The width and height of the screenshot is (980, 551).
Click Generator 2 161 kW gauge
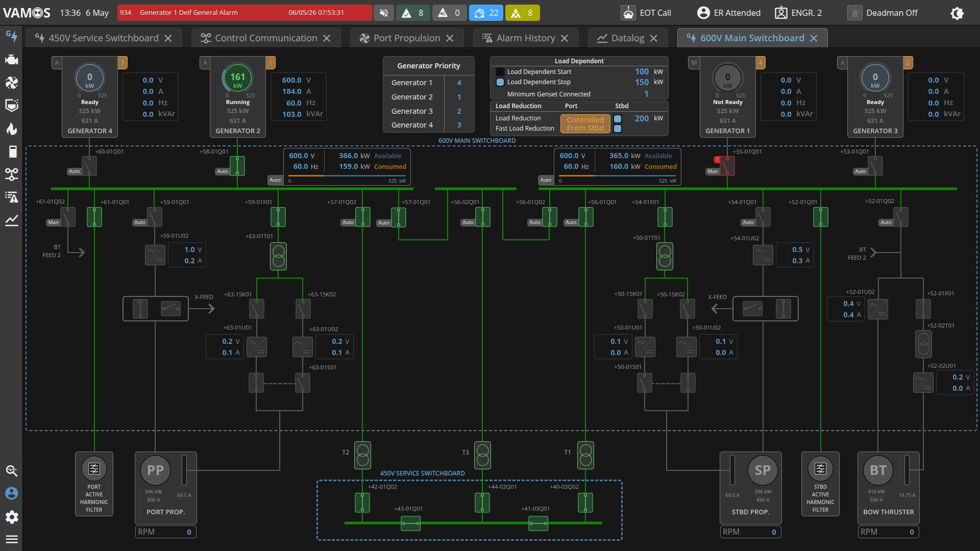click(237, 79)
